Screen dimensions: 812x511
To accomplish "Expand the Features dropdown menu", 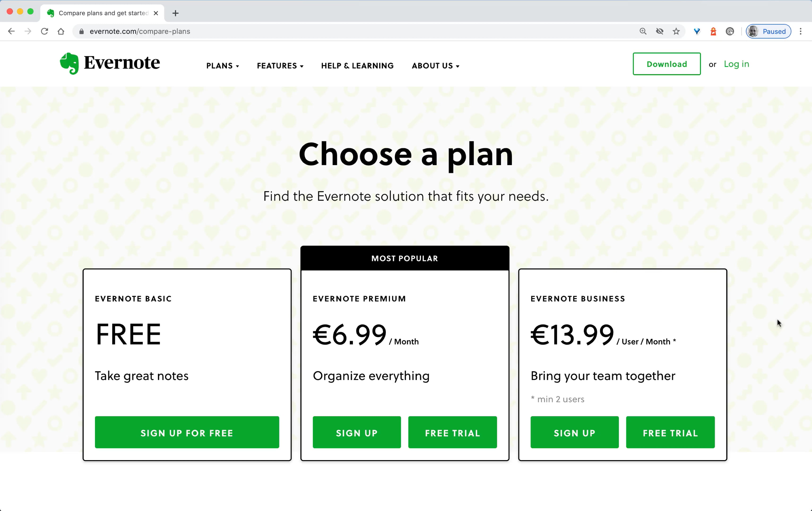I will (x=280, y=66).
